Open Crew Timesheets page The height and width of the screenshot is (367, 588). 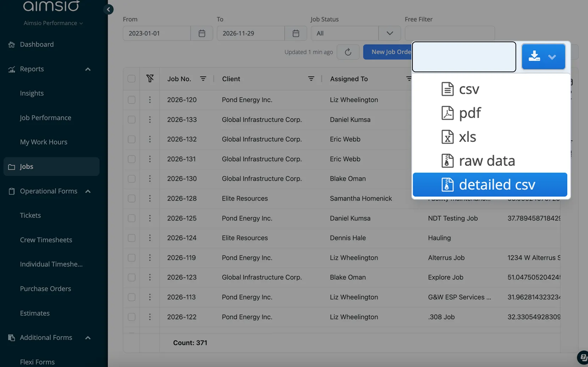click(46, 240)
